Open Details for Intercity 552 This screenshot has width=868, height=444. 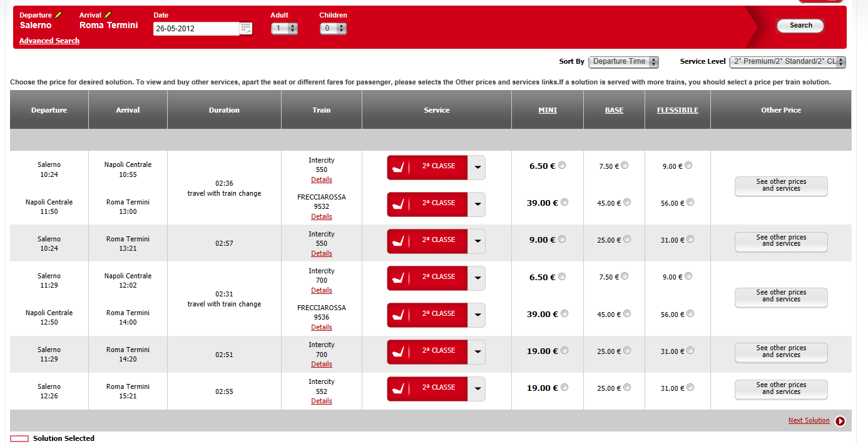point(322,401)
